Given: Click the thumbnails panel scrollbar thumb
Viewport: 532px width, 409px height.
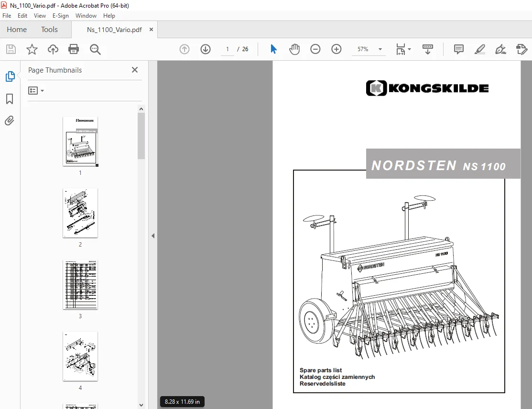Looking at the screenshot, I should point(141,136).
